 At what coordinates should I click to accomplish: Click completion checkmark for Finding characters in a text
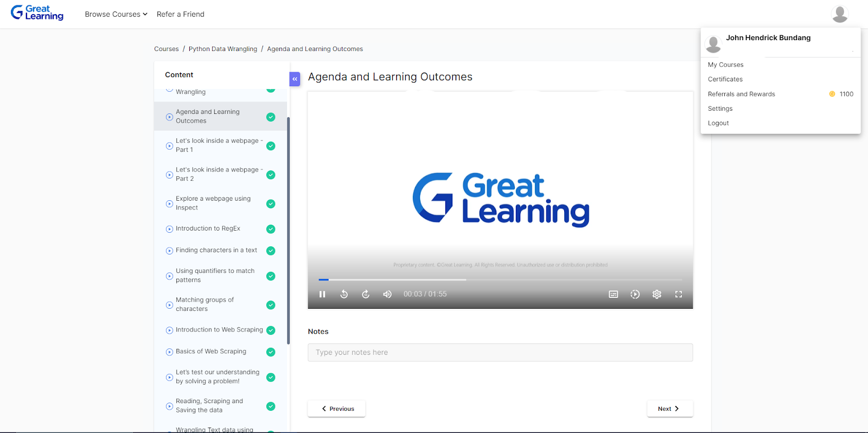(271, 251)
